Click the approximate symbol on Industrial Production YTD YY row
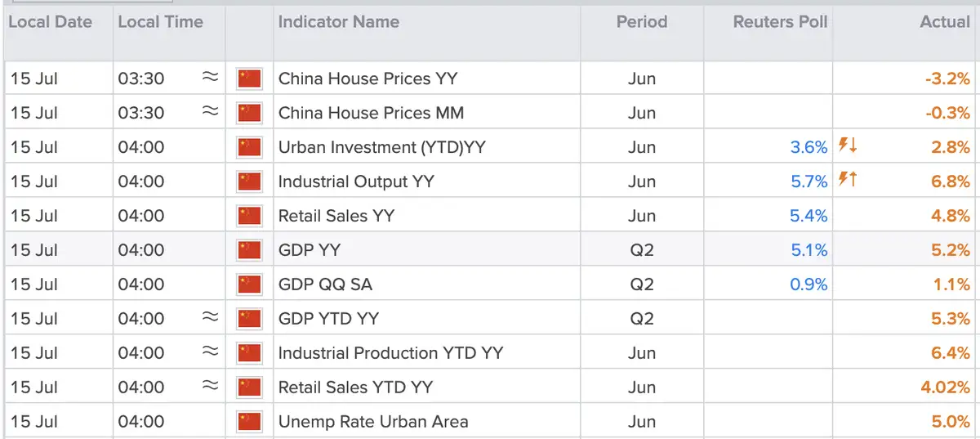980x439 pixels. (x=210, y=353)
